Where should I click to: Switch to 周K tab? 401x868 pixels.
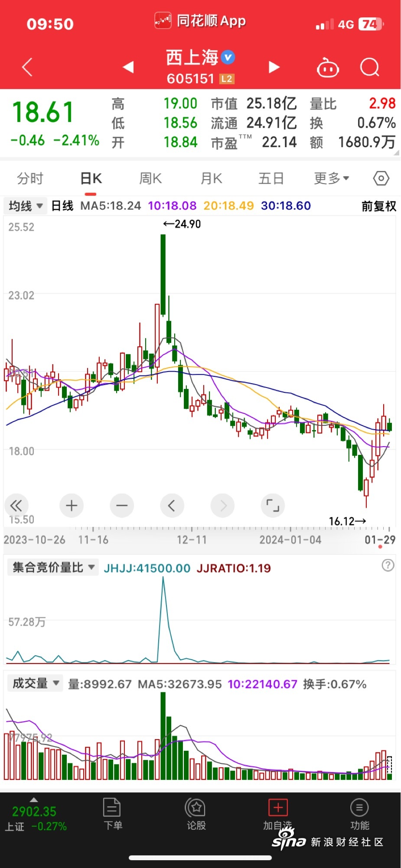tap(150, 178)
